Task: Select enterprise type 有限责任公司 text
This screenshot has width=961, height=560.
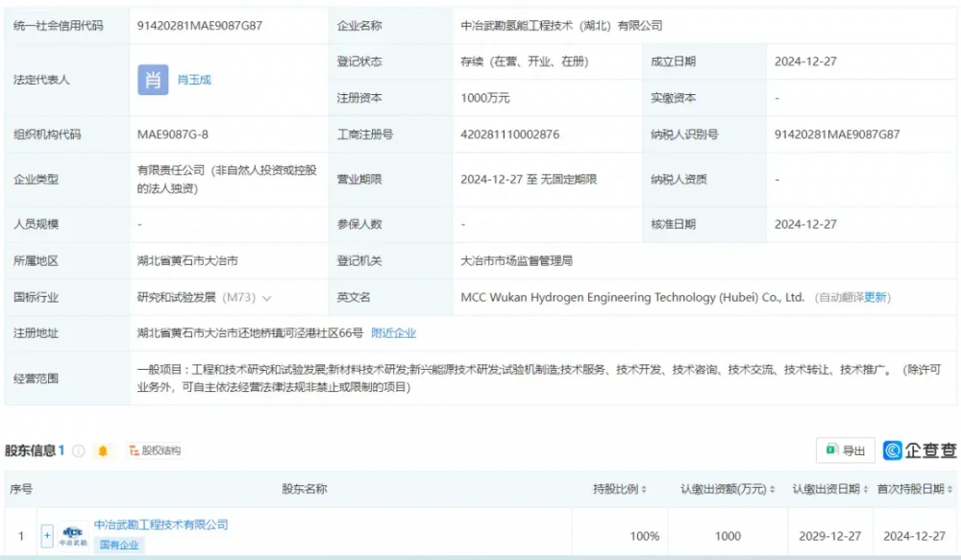Action: pyautogui.click(x=227, y=180)
